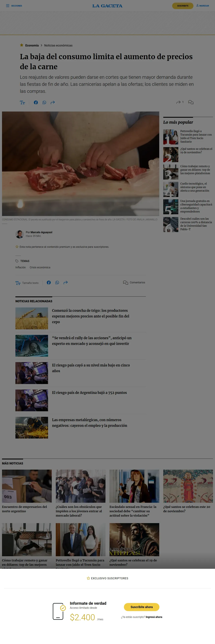Click author name Marcelo Aguaysol

(41, 232)
